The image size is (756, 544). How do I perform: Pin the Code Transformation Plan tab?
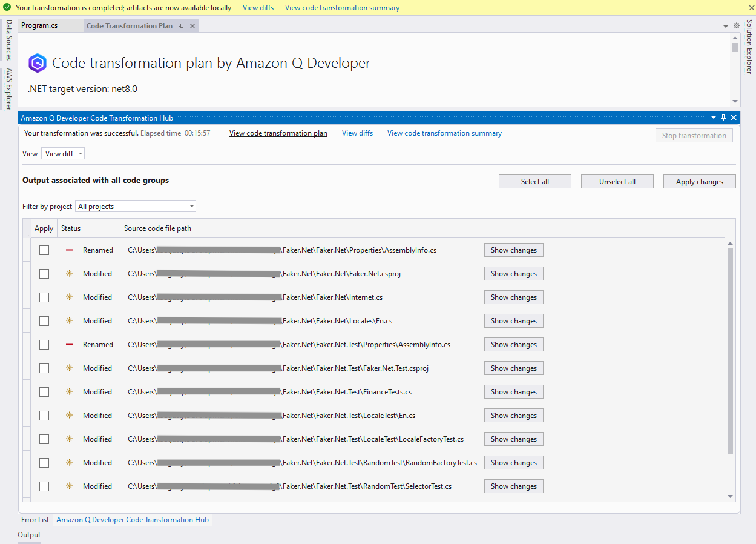182,26
